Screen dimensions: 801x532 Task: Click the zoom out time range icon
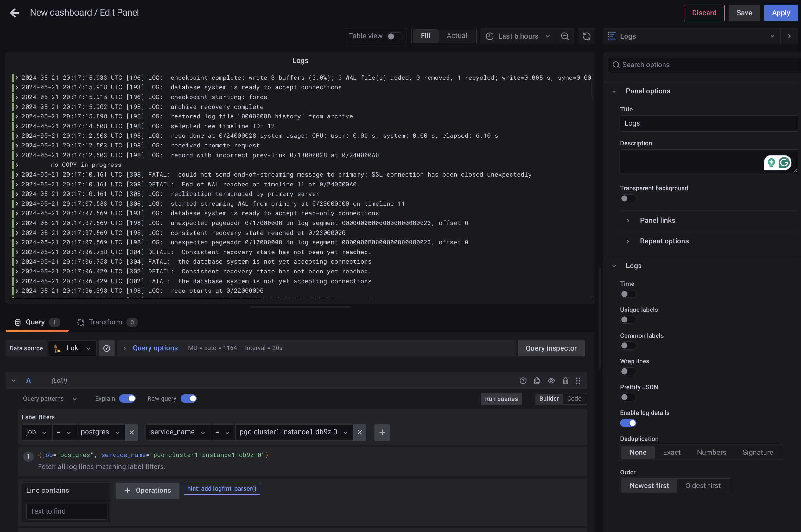564,36
